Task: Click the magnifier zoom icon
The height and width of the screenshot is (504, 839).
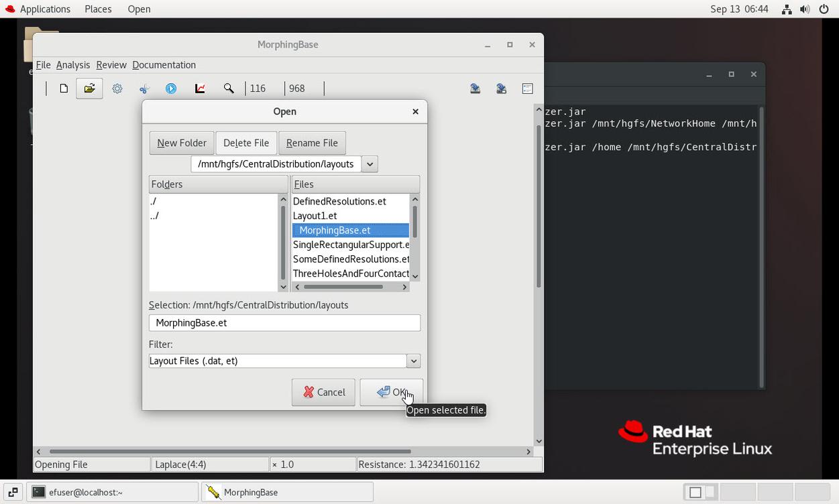Action: point(229,88)
